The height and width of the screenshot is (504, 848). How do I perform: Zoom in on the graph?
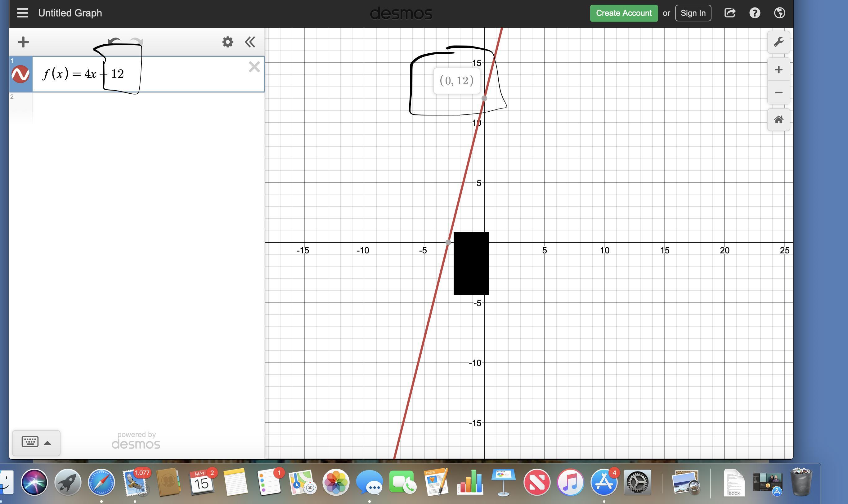(x=778, y=69)
